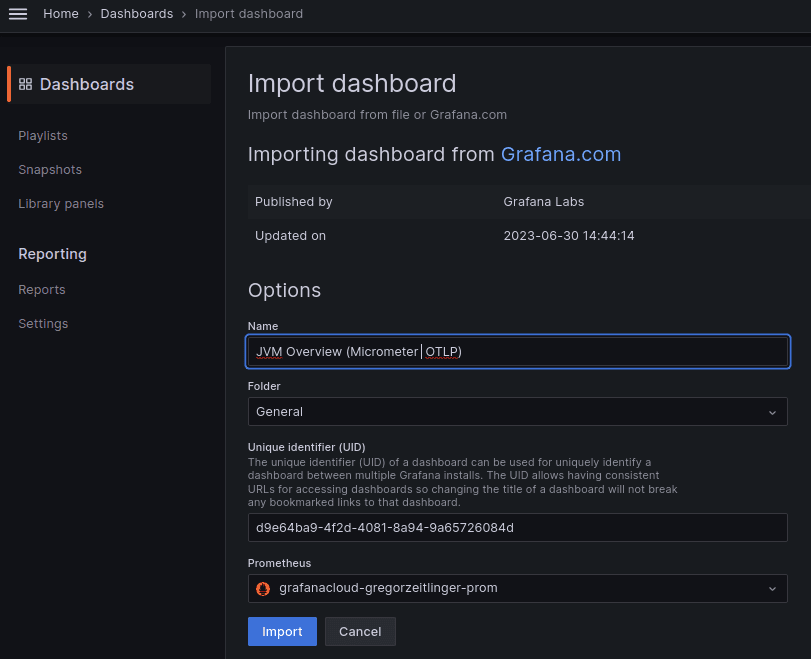Click the Folder dropdown chevron arrow
The image size is (811, 659).
[772, 412]
